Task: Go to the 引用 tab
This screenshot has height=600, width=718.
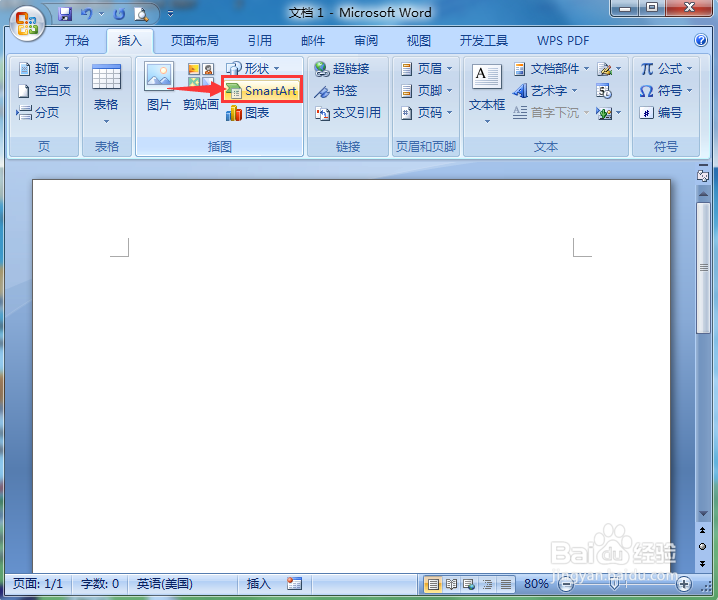Action: [x=260, y=41]
